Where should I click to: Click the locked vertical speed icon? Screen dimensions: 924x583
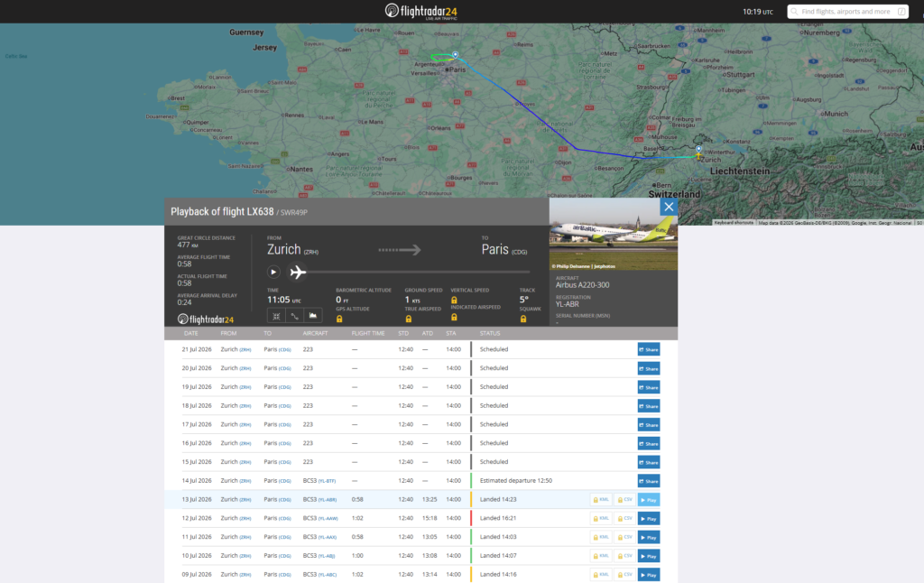coord(454,300)
